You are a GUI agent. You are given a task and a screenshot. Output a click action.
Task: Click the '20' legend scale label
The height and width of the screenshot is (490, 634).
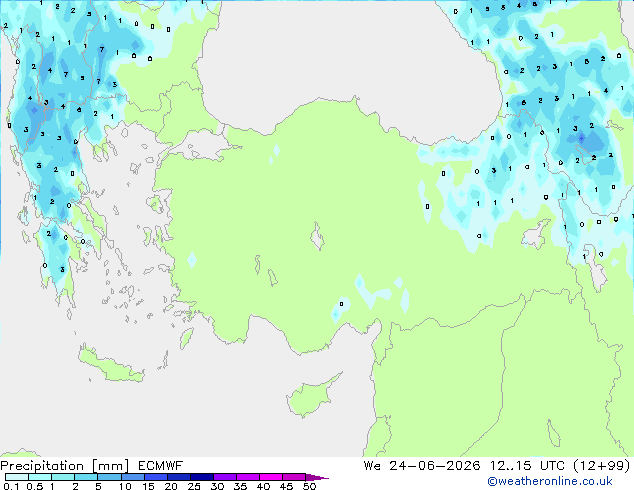(x=171, y=486)
